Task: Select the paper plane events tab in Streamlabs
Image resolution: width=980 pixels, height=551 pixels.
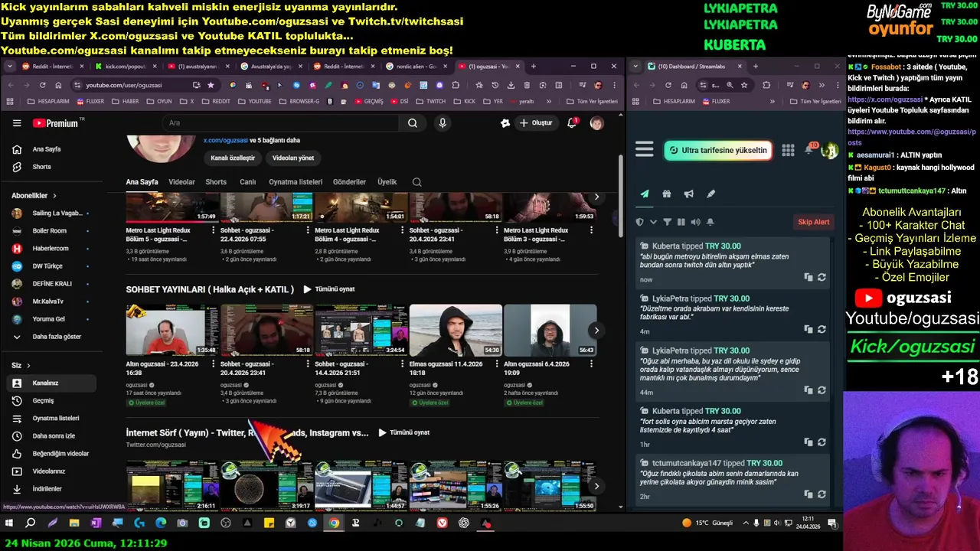Action: pos(645,194)
